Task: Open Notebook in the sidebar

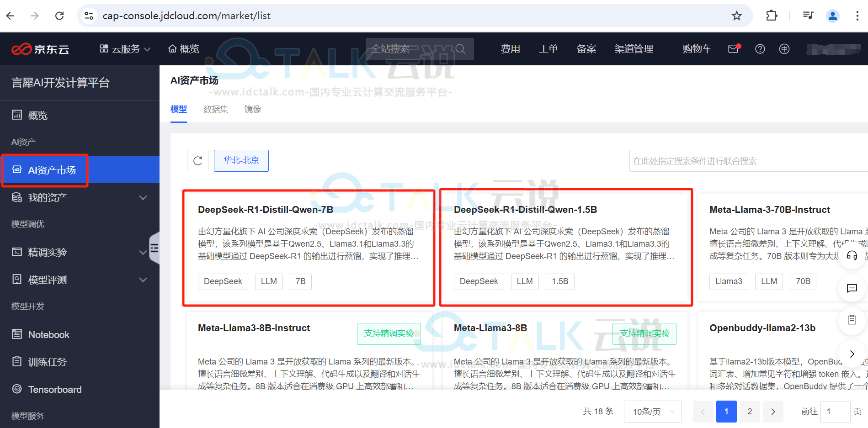Action: pos(80,334)
